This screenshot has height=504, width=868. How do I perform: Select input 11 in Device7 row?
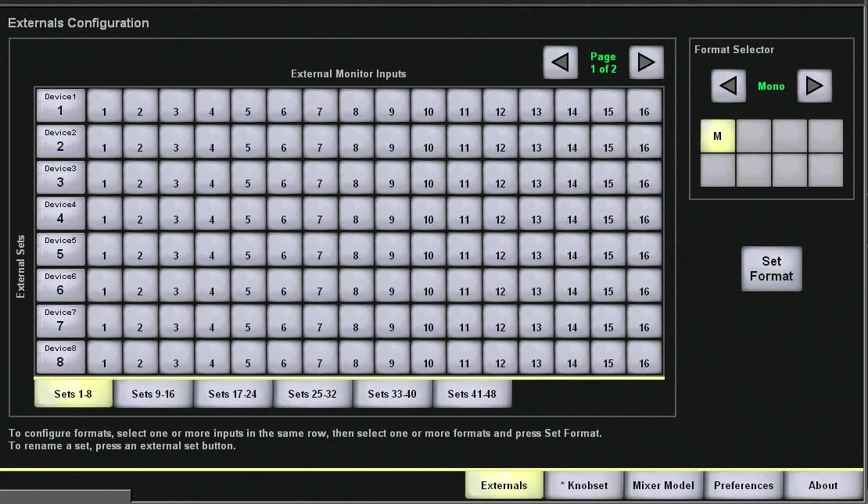click(x=464, y=321)
